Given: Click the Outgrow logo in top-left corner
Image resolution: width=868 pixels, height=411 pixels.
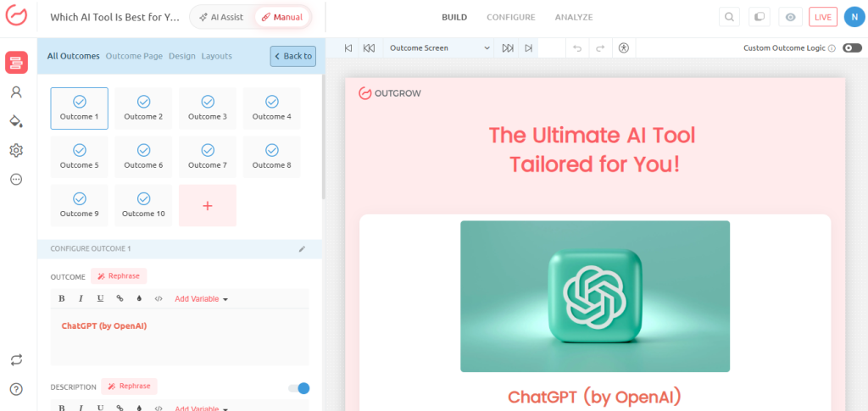Looking at the screenshot, I should tap(17, 16).
